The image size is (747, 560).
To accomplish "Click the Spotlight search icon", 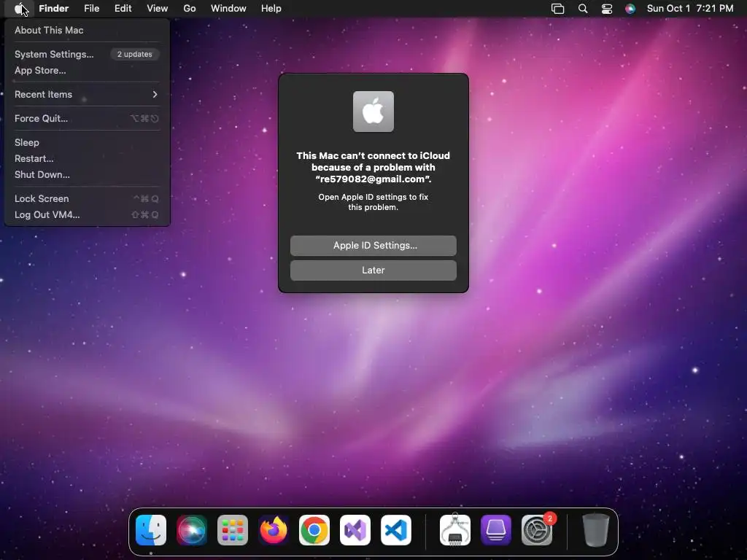I will pyautogui.click(x=583, y=9).
